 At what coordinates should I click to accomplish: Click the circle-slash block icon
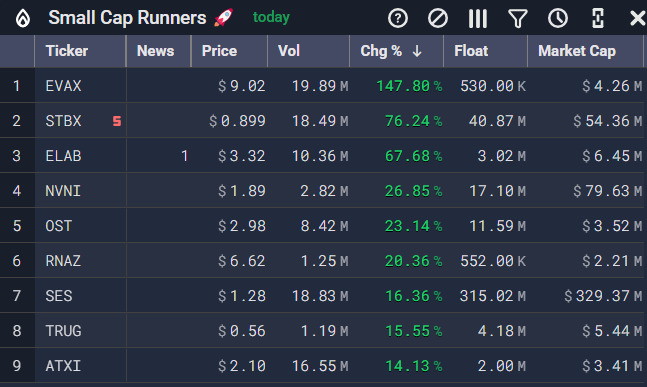[x=438, y=19]
